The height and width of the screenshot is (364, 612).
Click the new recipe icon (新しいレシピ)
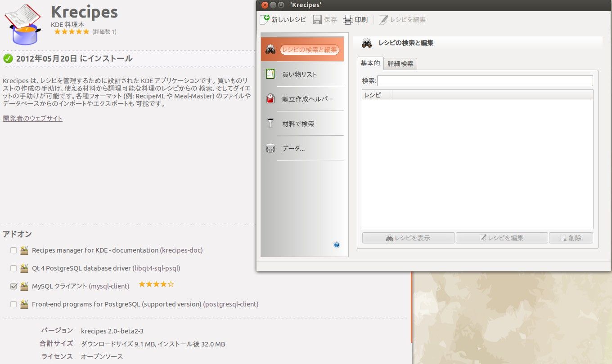(x=265, y=20)
